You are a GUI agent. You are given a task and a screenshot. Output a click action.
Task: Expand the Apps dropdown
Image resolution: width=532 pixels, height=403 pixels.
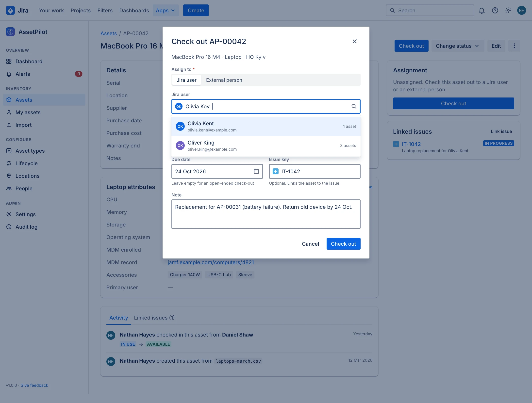tap(166, 10)
